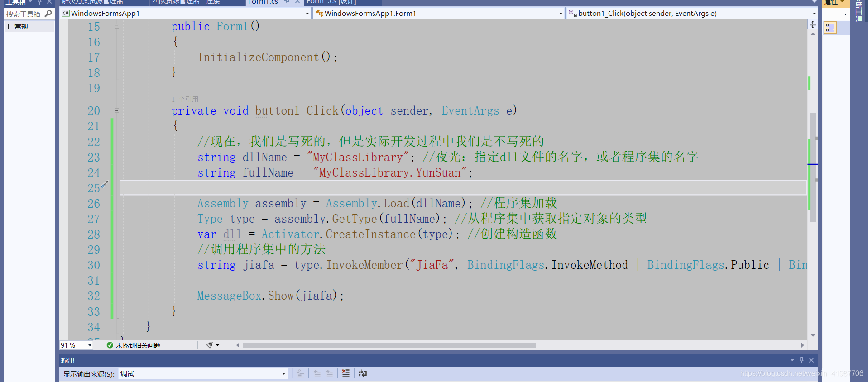Switch to 团队资源管理器 - 连接 tab
Screen dimensions: 868x382
[186, 2]
